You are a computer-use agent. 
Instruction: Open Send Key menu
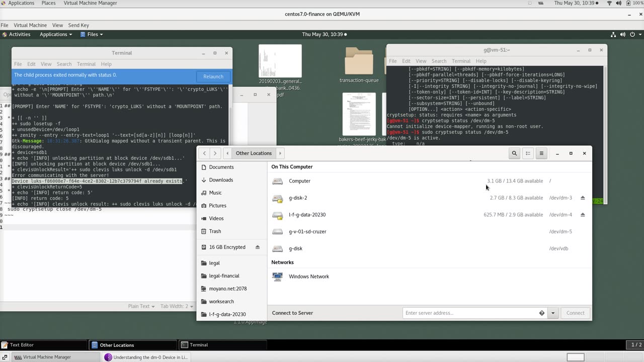(78, 25)
